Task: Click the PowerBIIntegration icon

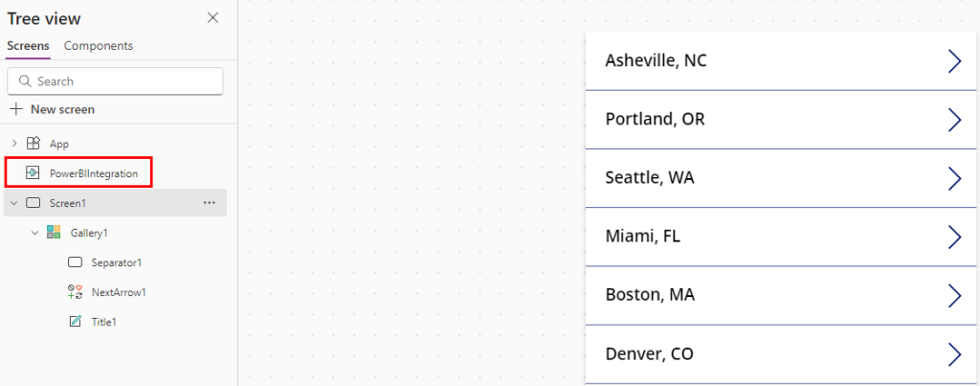Action: 33,173
